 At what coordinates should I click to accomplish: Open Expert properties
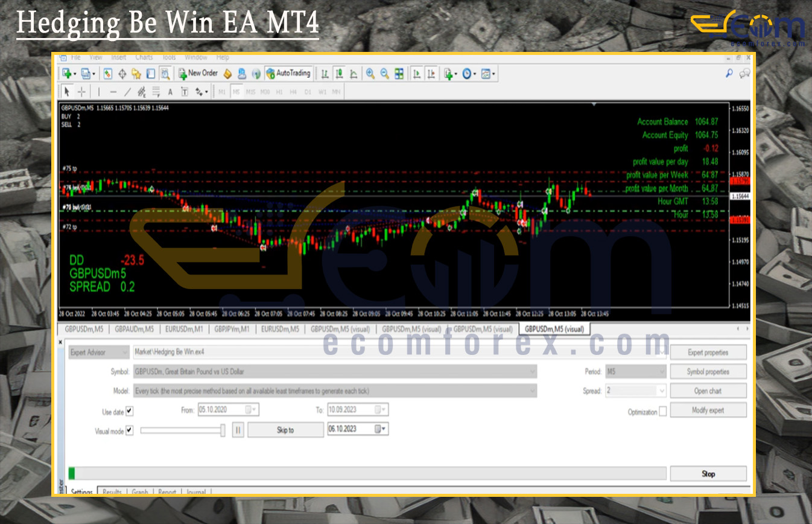pyautogui.click(x=708, y=353)
